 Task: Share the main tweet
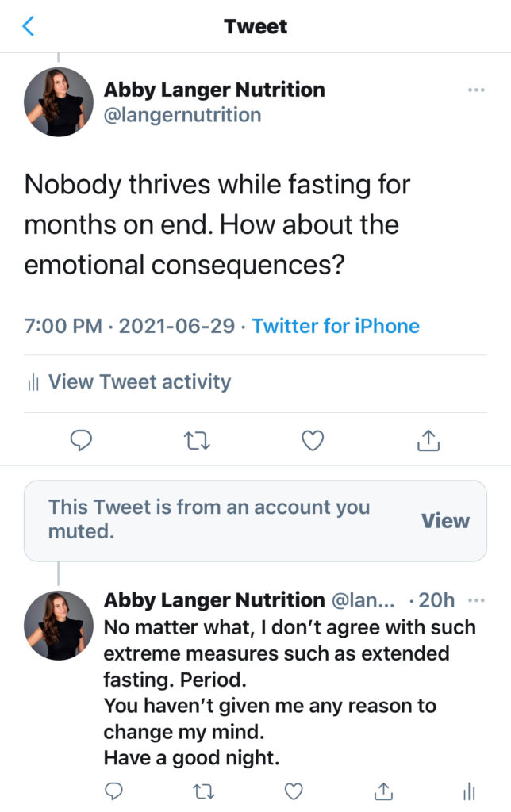428,440
